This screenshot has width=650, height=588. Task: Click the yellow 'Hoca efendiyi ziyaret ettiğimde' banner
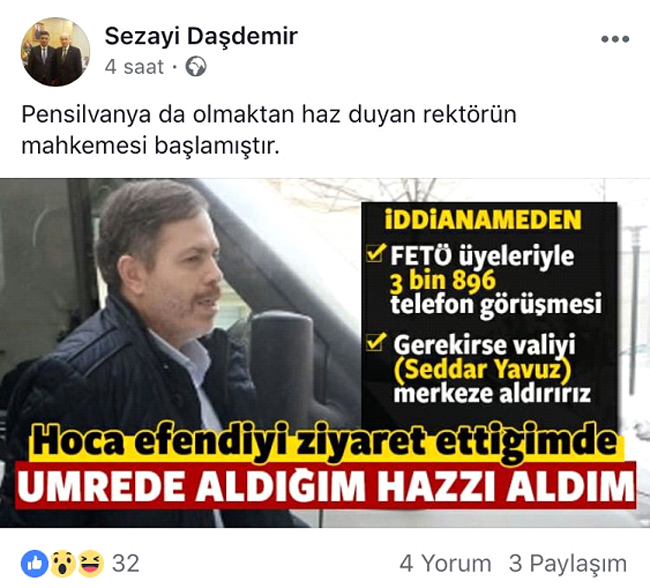[x=326, y=441]
